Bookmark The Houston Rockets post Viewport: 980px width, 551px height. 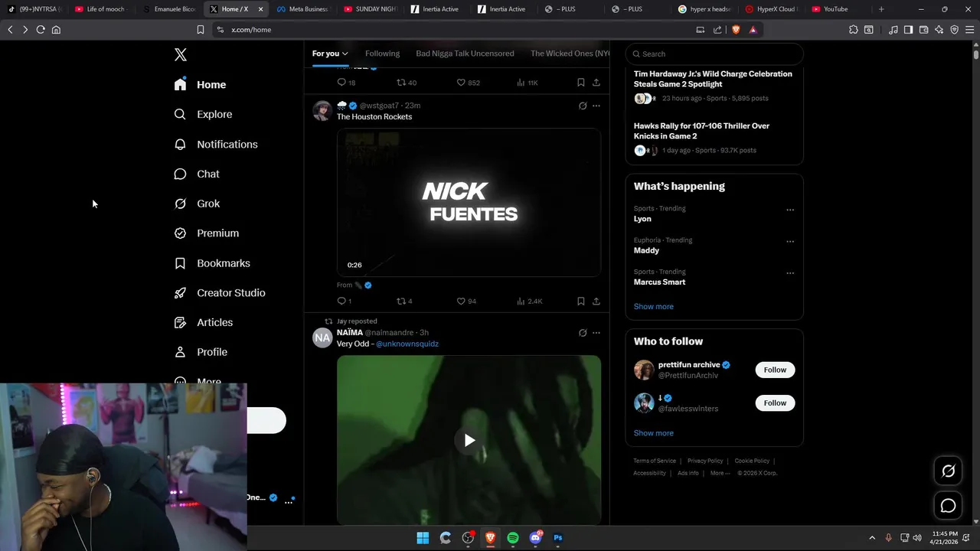[x=580, y=302]
